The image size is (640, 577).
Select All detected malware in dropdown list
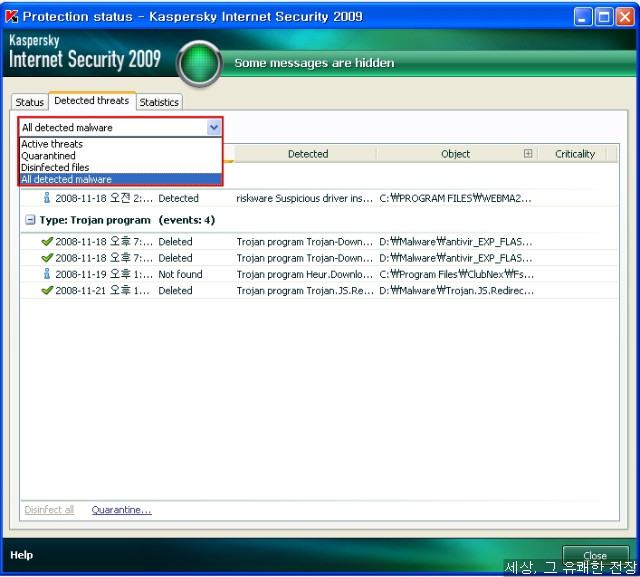click(x=121, y=179)
